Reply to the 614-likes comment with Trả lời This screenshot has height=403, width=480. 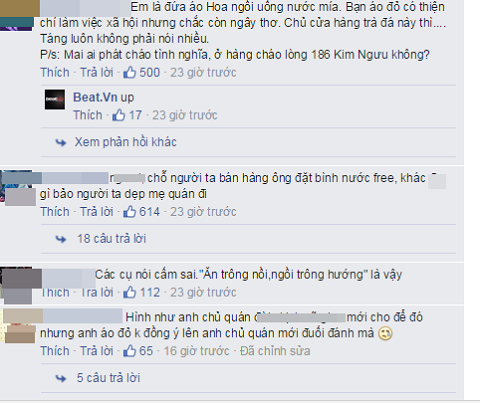coord(97,212)
